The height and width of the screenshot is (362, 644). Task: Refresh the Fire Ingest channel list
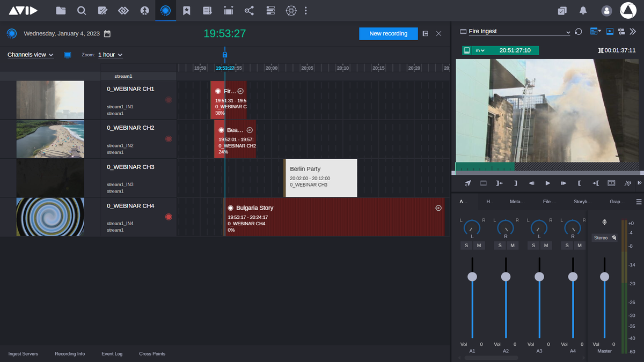[x=578, y=31]
